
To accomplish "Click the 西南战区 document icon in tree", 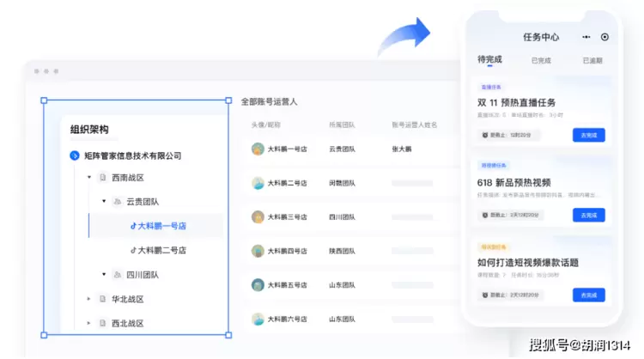I will [x=102, y=178].
